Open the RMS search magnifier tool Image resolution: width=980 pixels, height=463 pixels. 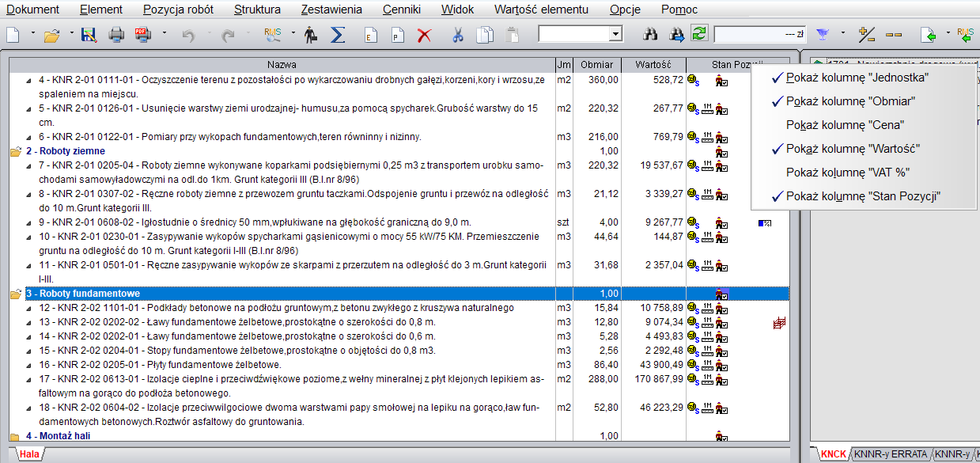[x=272, y=35]
